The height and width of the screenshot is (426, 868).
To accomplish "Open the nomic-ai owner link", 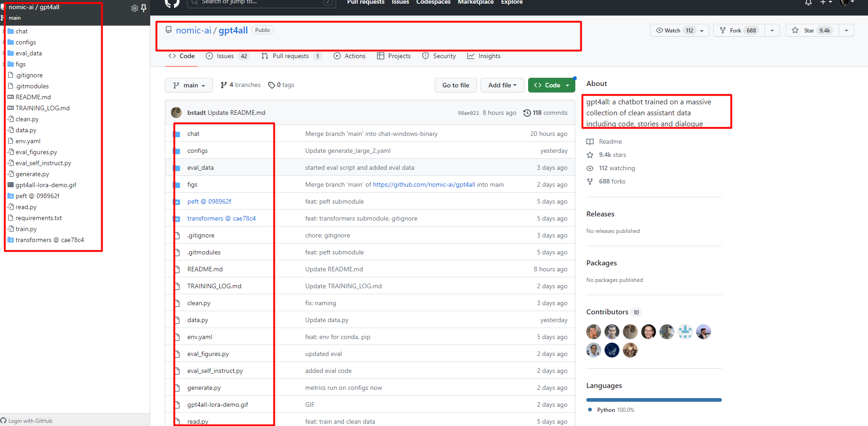I will 193,30.
